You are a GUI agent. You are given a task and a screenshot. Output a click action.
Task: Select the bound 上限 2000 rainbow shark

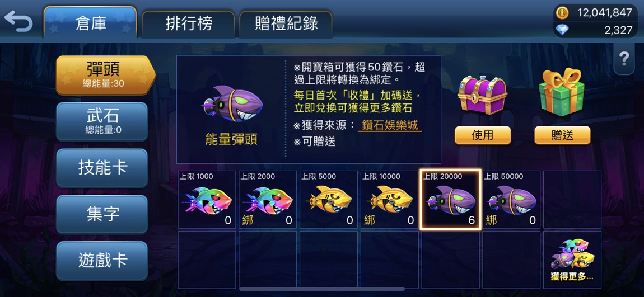click(x=267, y=199)
